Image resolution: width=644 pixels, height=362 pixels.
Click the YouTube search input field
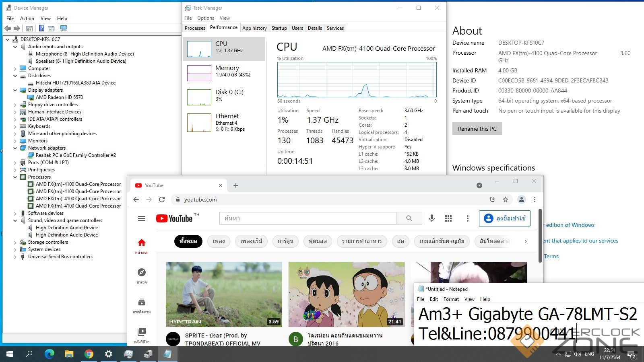(x=308, y=218)
